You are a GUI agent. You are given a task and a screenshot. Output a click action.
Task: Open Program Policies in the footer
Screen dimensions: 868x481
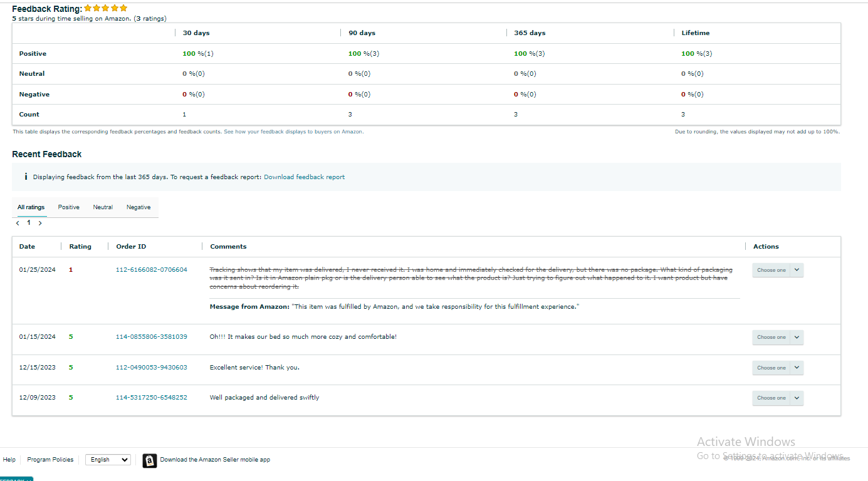pyautogui.click(x=50, y=460)
